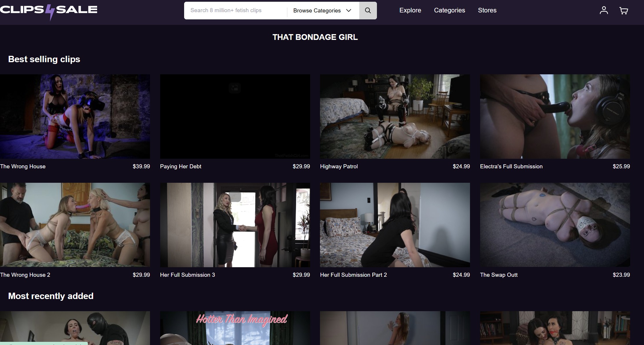This screenshot has height=345, width=644.
Task: Click The Swap Outt title link
Action: point(499,275)
